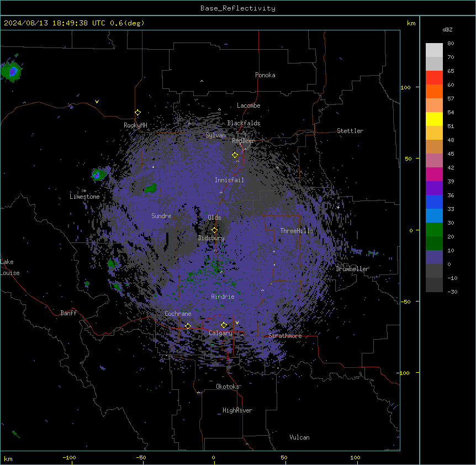The width and height of the screenshot is (476, 465).
Task: Click the Airdrie city label
Action: 223,297
